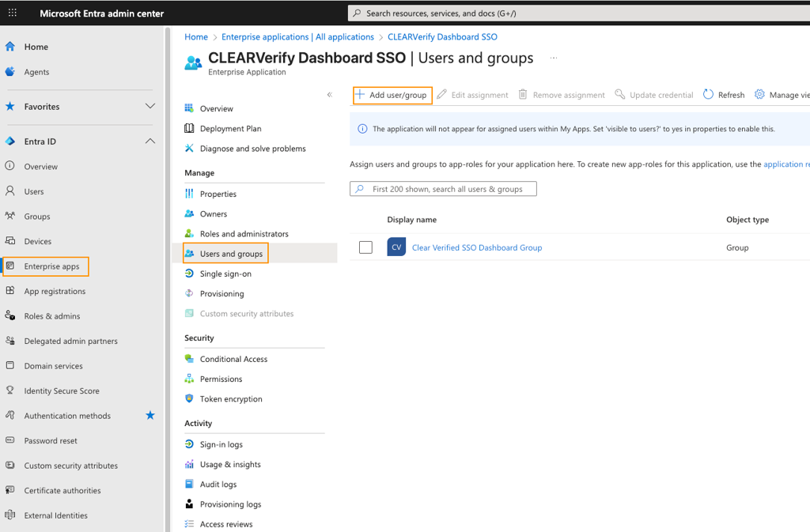The image size is (810, 532).
Task: Click Enterprise applications | All applications breadcrumb
Action: point(297,36)
